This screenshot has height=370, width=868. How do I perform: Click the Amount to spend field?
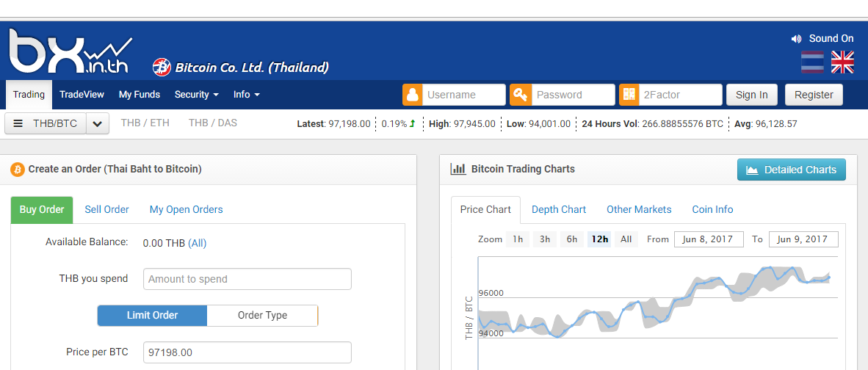click(247, 279)
